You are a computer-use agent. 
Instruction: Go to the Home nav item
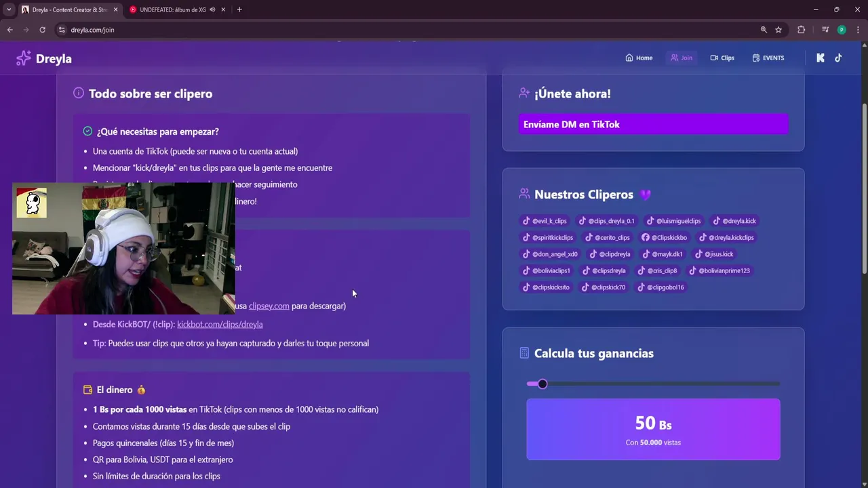639,58
